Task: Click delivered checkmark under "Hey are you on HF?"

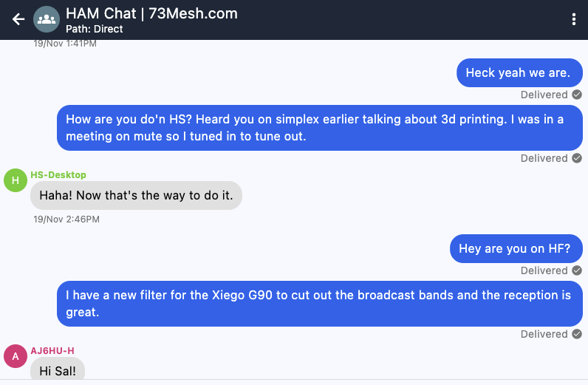Action: 577,270
